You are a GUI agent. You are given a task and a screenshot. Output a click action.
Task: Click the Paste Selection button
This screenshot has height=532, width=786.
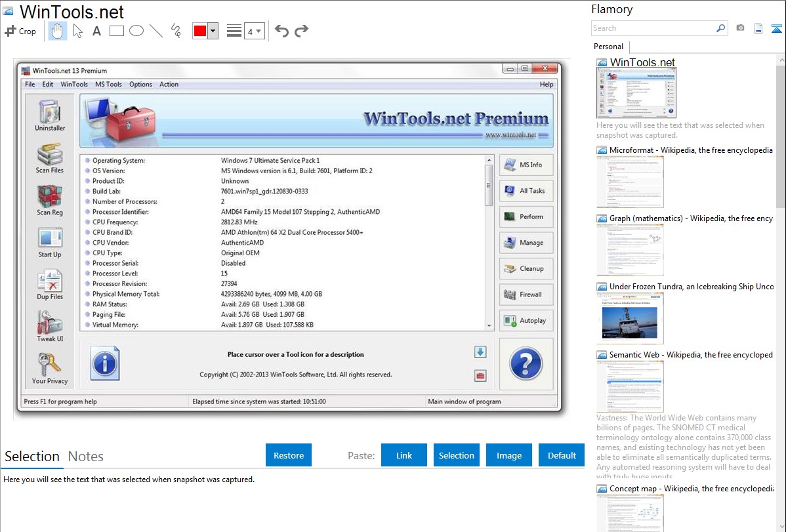(456, 455)
